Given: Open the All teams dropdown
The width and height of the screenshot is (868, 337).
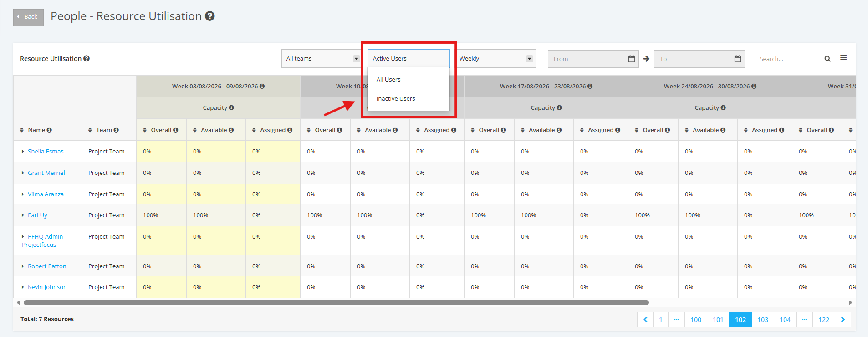Looking at the screenshot, I should 322,59.
